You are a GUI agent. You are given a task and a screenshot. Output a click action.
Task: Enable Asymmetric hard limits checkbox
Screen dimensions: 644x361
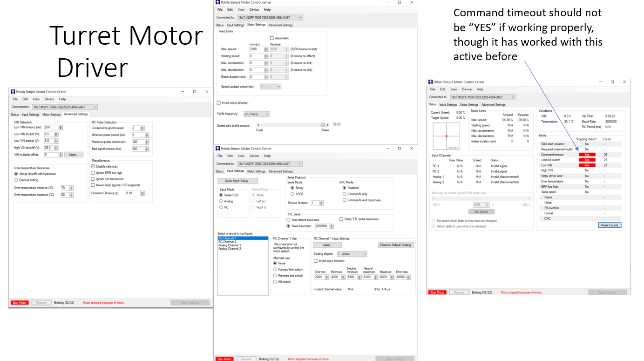coord(272,38)
